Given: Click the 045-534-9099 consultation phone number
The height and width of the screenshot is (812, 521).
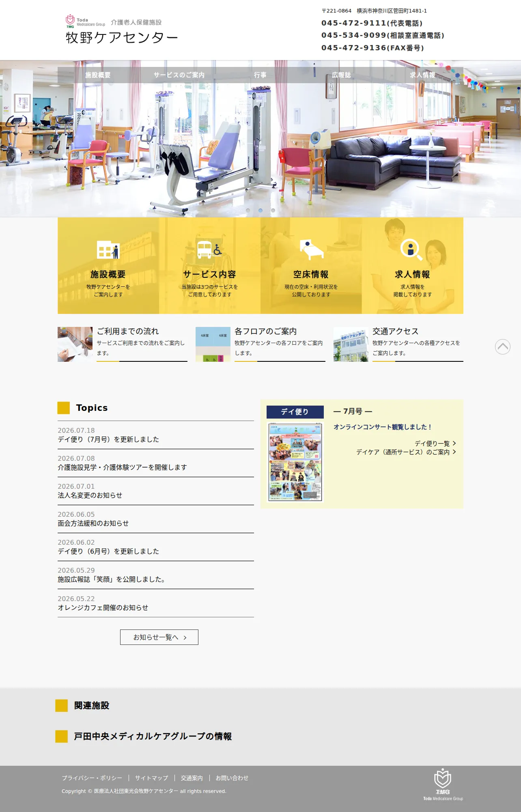Looking at the screenshot, I should point(383,35).
